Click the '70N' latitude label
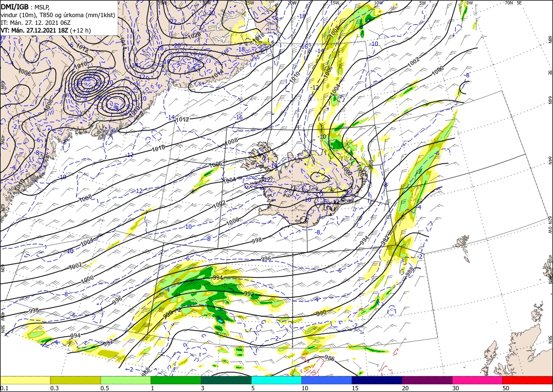This screenshot has width=553, height=392. [x=509, y=3]
